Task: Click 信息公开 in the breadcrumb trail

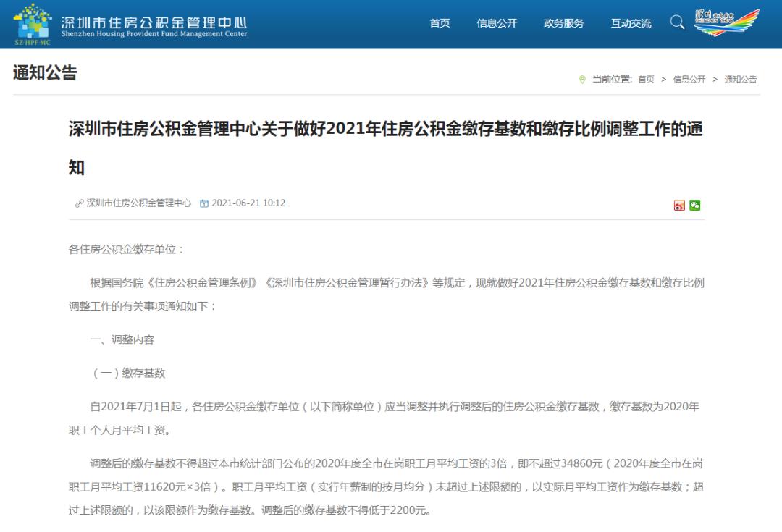Action: pos(689,80)
